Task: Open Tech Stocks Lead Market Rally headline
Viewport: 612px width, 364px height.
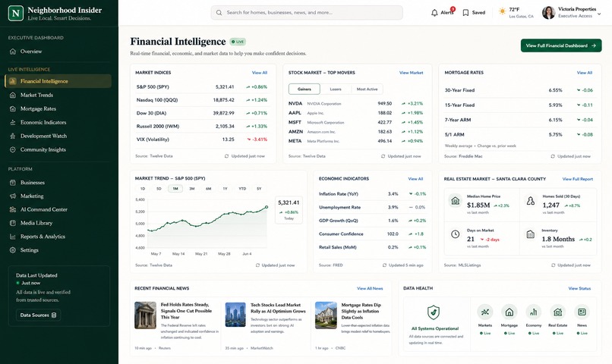Action: [278, 308]
